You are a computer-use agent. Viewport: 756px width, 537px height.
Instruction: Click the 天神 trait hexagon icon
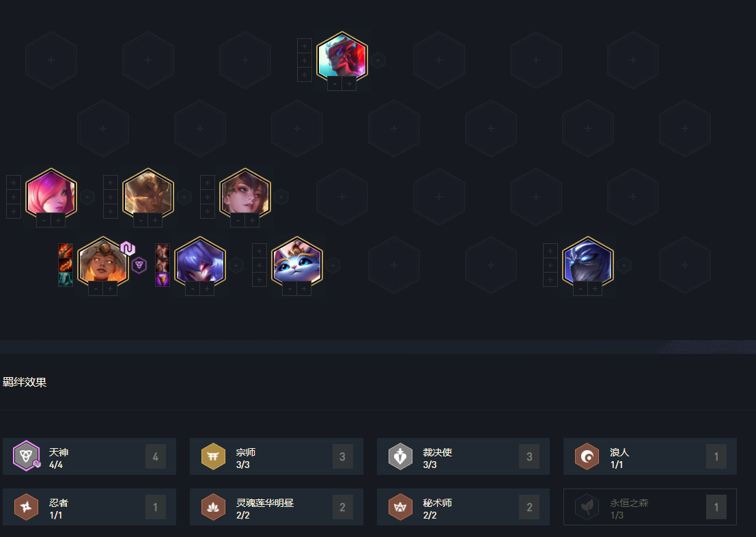pyautogui.click(x=26, y=456)
